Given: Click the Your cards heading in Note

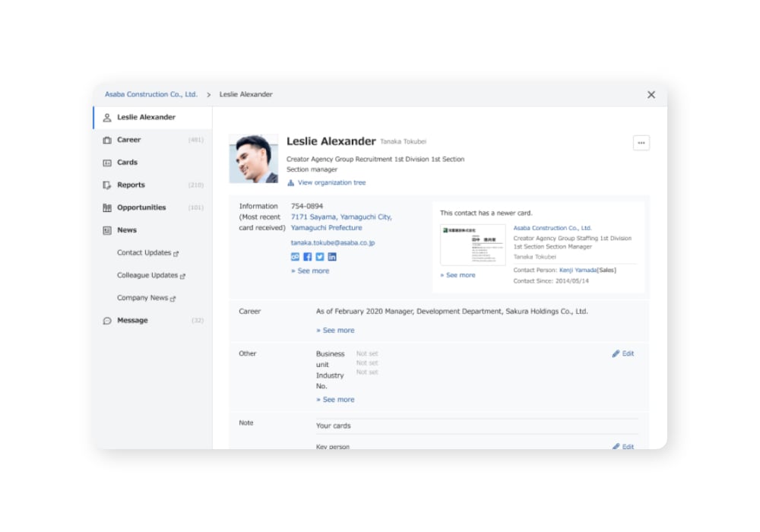Looking at the screenshot, I should pos(333,426).
